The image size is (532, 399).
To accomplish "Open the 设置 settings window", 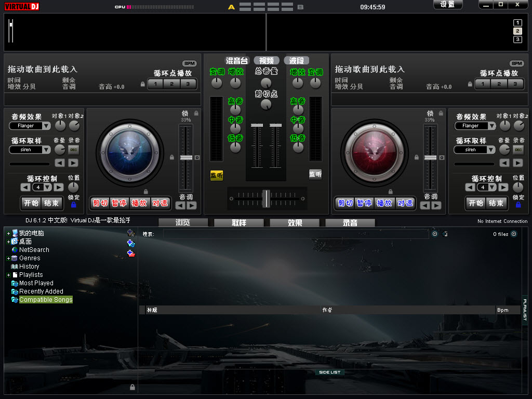I will 447,4.
